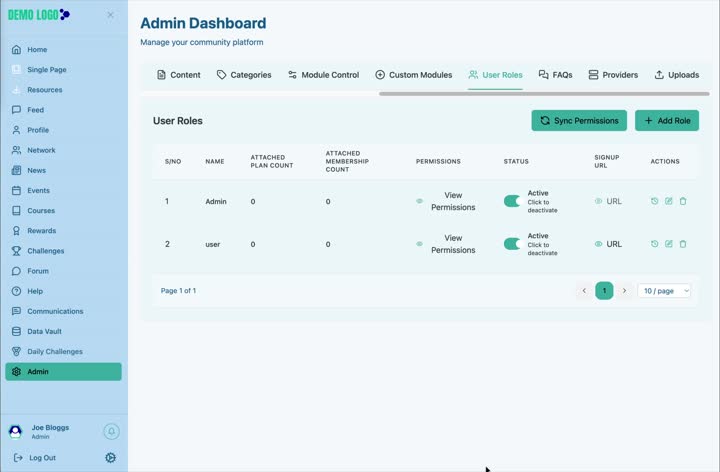
Task: Switch to the Categories tab
Action: 244,75
